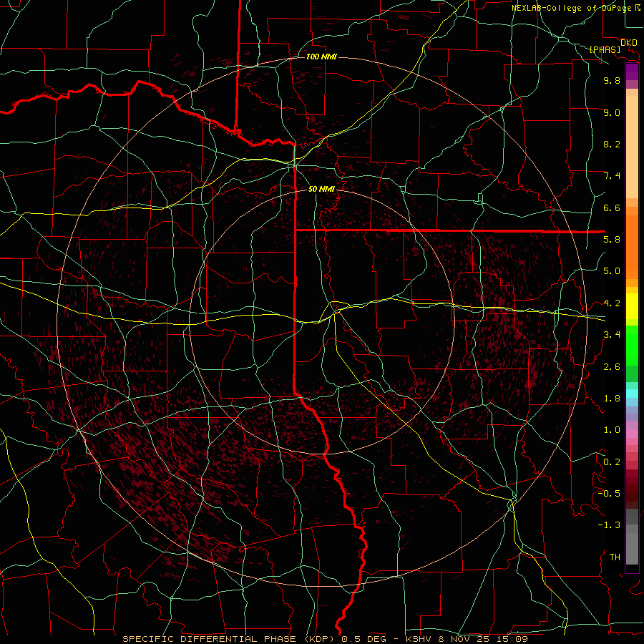644x644 pixels.
Task: Pick the pink band near 1.0
Action: point(632,434)
